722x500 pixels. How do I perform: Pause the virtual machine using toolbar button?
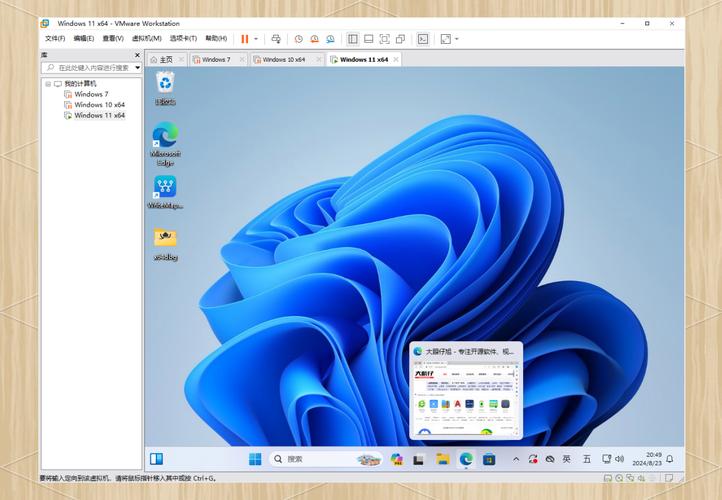click(x=244, y=39)
